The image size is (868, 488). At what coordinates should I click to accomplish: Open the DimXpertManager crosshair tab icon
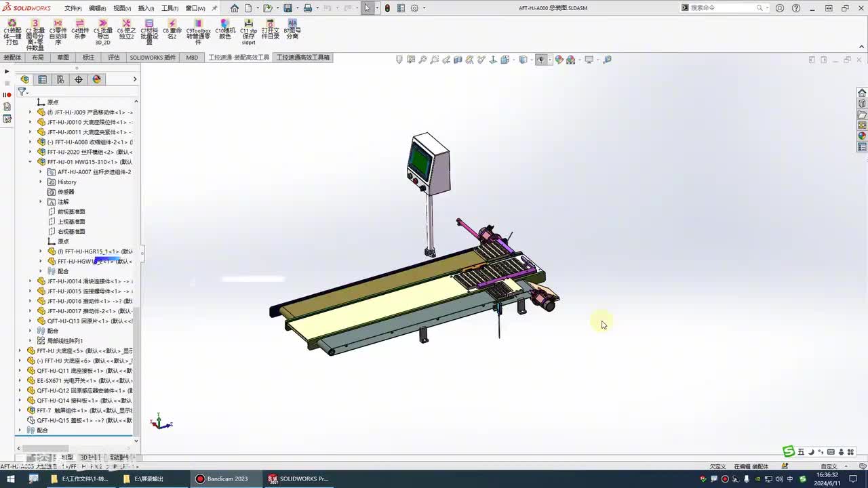79,79
